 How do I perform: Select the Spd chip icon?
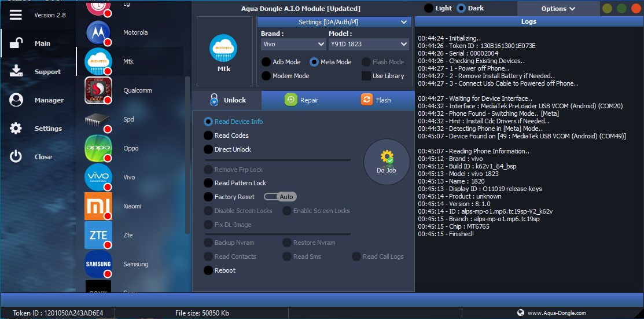98,120
